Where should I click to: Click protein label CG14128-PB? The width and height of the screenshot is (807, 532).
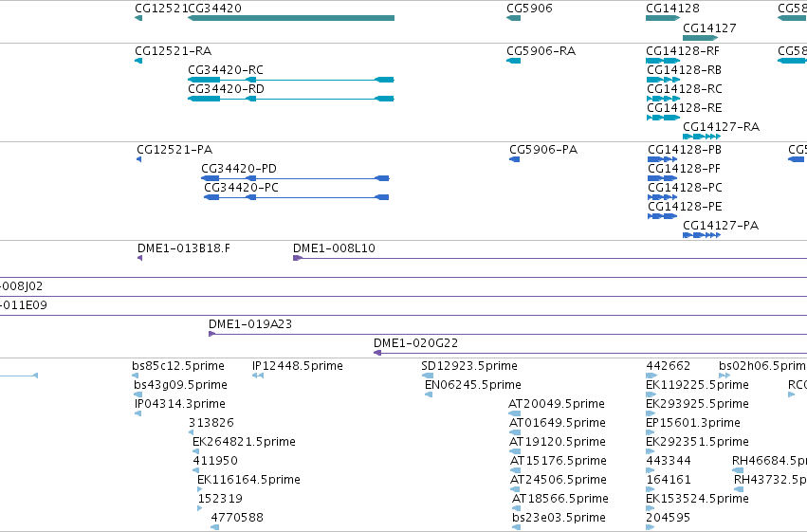pyautogui.click(x=685, y=150)
